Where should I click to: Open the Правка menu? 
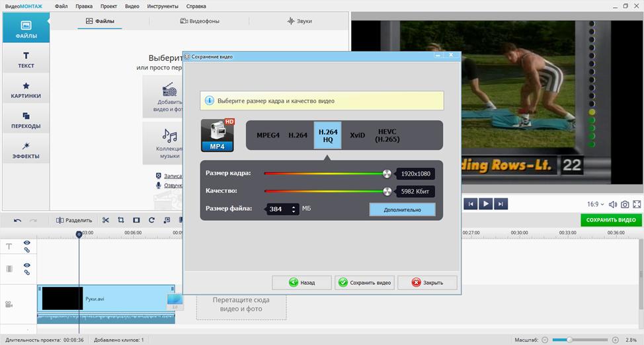84,6
